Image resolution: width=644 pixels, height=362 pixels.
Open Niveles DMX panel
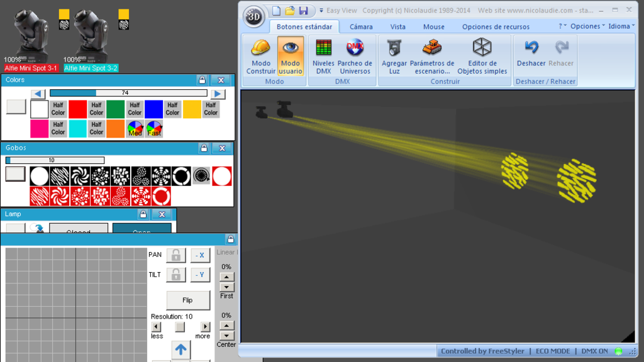pos(323,56)
